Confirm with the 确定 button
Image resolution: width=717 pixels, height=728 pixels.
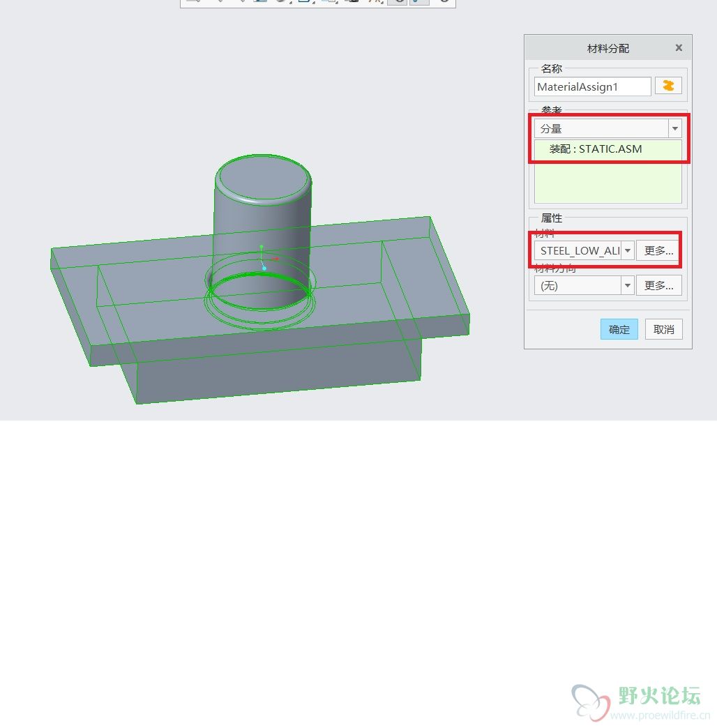619,329
